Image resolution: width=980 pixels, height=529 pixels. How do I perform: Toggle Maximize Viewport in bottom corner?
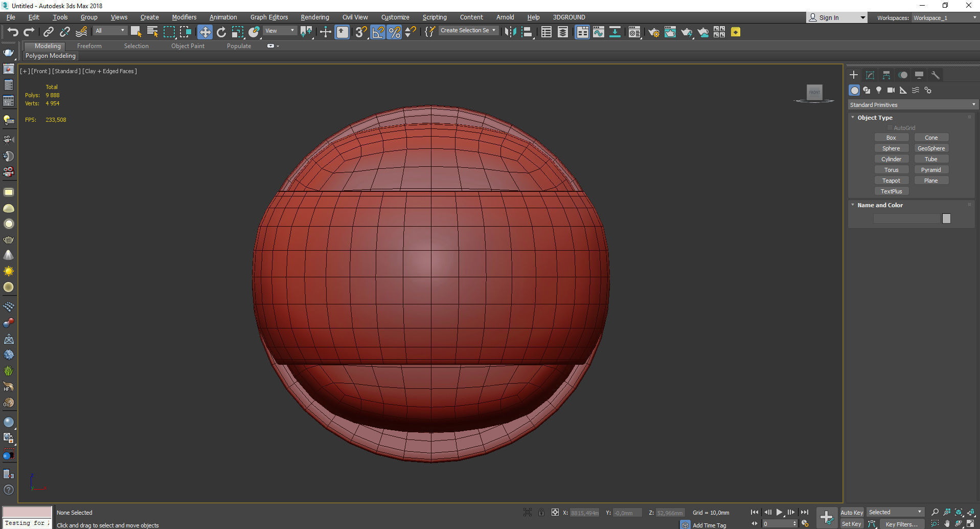click(970, 523)
